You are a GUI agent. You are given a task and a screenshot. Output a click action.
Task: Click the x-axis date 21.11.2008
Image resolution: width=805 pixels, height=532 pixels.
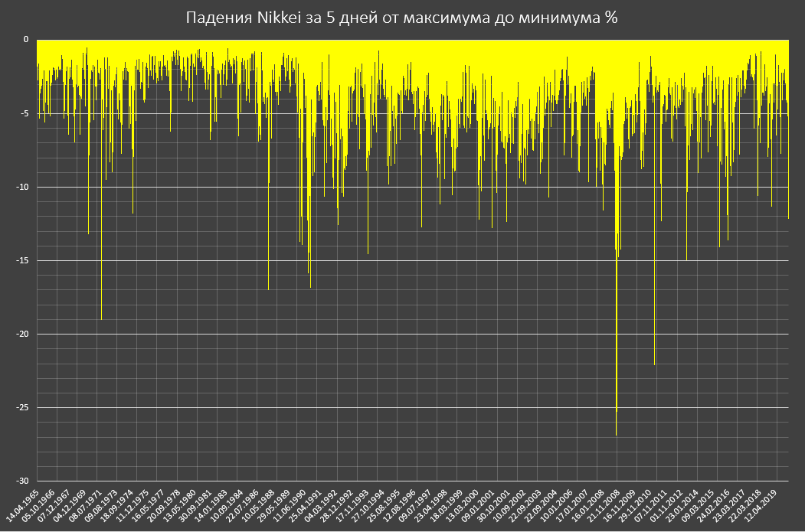[x=602, y=506]
